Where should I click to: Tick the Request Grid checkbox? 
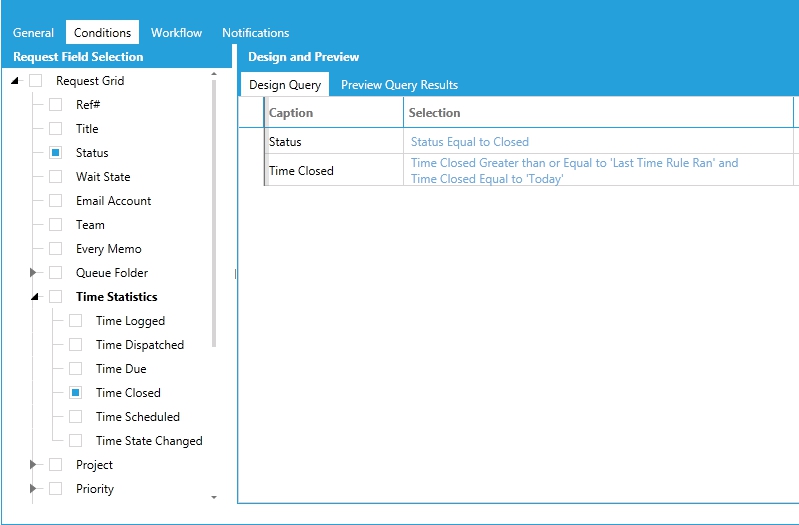[x=36, y=81]
